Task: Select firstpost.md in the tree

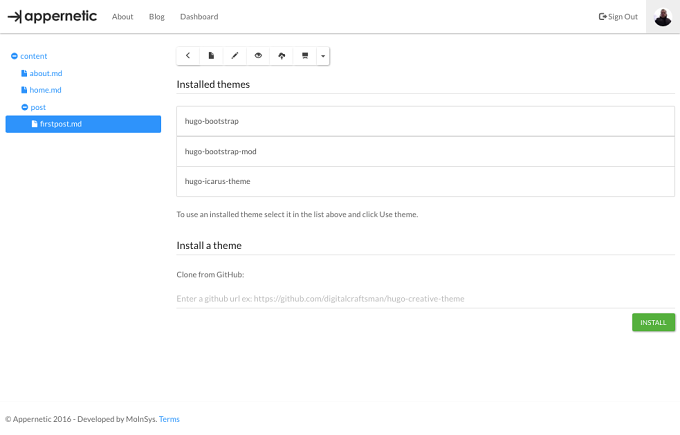Action: pyautogui.click(x=83, y=124)
